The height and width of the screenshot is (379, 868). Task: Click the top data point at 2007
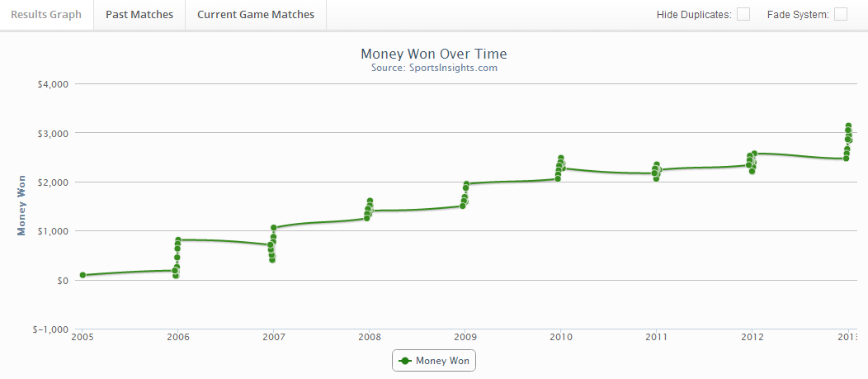(x=273, y=228)
